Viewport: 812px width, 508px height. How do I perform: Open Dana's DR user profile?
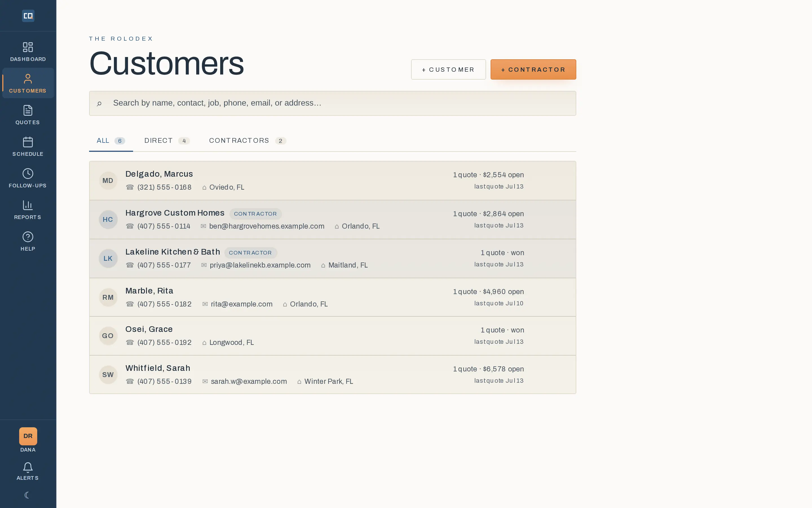[x=28, y=440]
